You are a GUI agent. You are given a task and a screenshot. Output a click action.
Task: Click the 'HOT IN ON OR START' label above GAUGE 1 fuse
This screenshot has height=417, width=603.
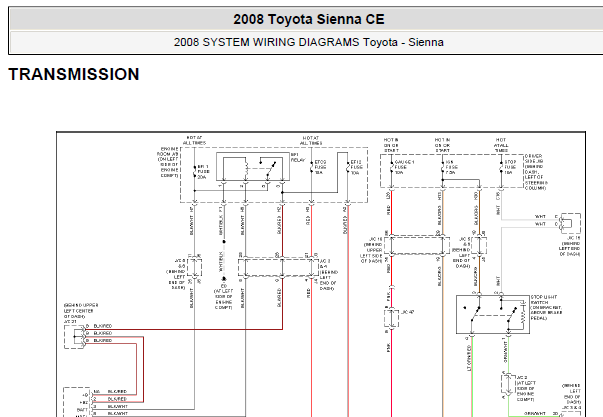391,145
